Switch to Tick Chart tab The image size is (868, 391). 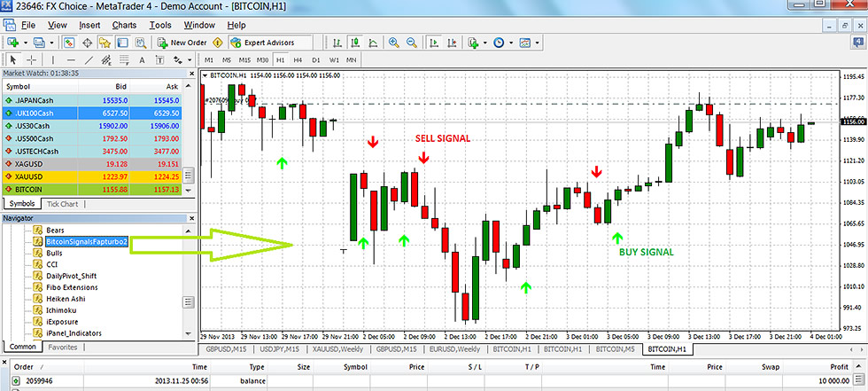click(63, 204)
